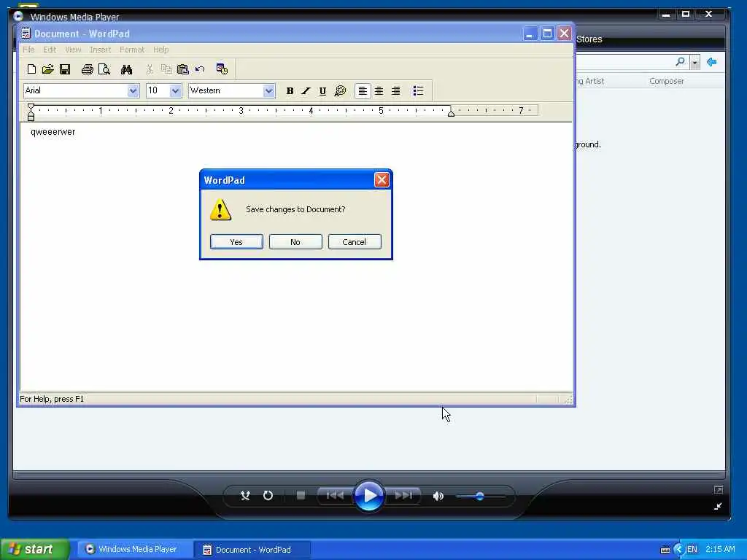Image resolution: width=747 pixels, height=560 pixels.
Task: Click the Cut scissors icon
Action: coord(149,69)
